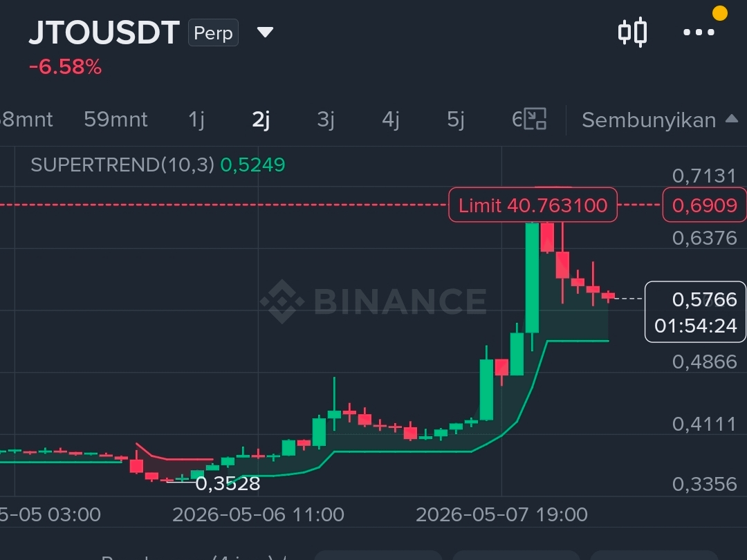Viewport: 747px width, 560px height.
Task: Switch to the 4j interval
Action: tap(390, 119)
